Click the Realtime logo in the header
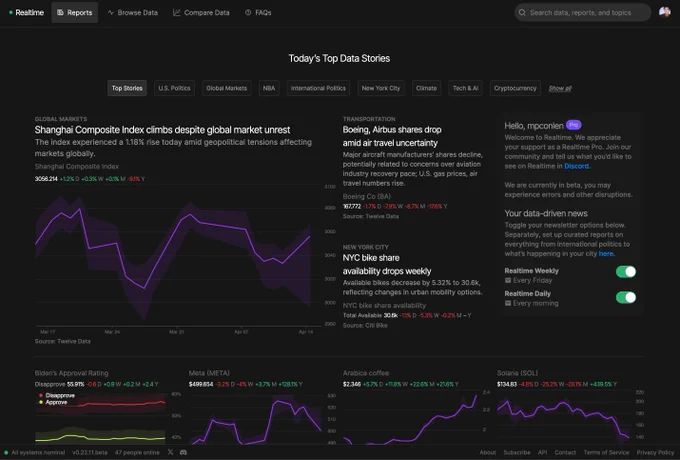This screenshot has width=680, height=460. [26, 13]
